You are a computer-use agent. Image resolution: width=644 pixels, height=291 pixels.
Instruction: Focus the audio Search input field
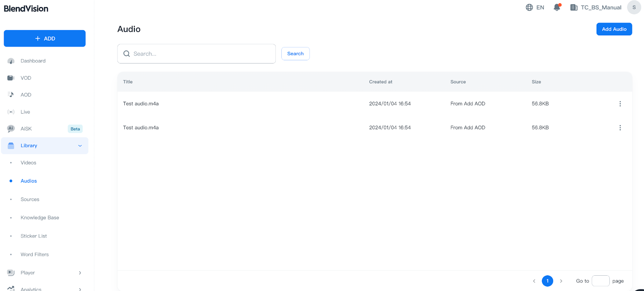pyautogui.click(x=201, y=54)
